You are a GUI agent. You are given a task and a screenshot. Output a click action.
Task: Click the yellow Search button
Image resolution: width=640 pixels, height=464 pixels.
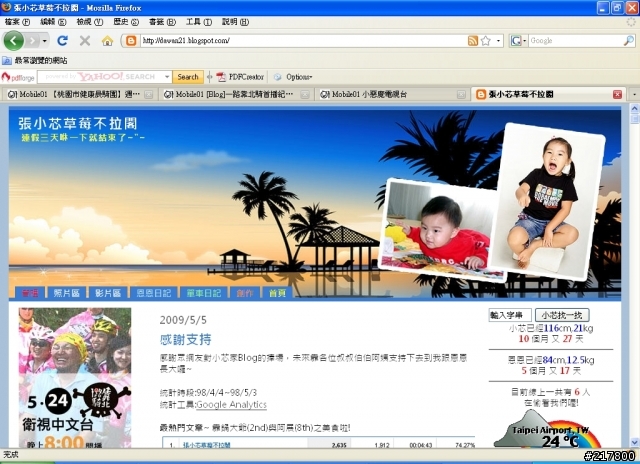pyautogui.click(x=188, y=77)
